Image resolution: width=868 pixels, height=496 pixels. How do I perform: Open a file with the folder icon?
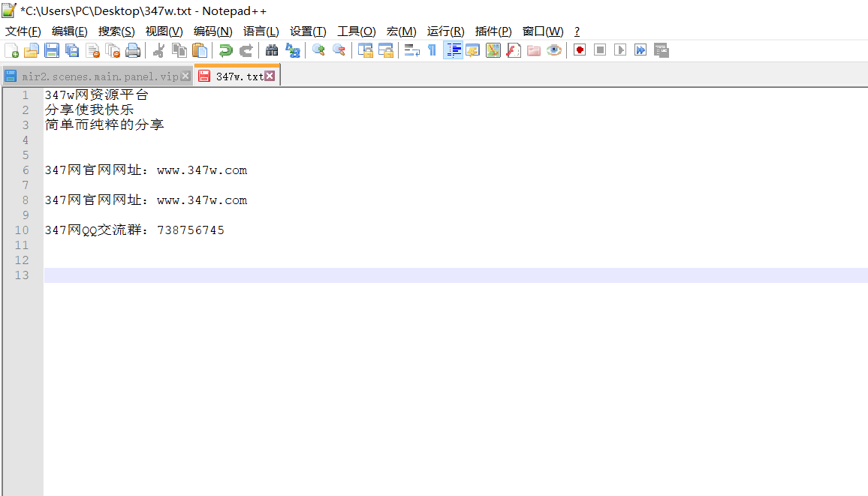(x=32, y=50)
